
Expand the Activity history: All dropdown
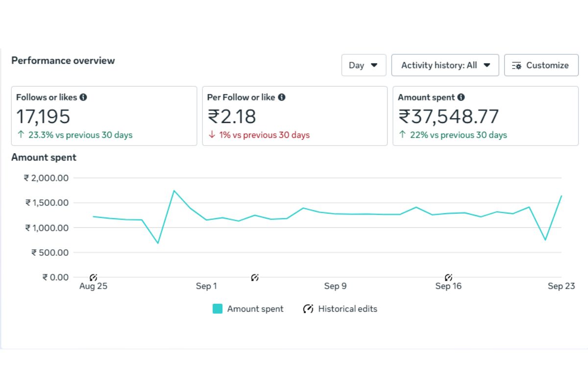point(445,65)
